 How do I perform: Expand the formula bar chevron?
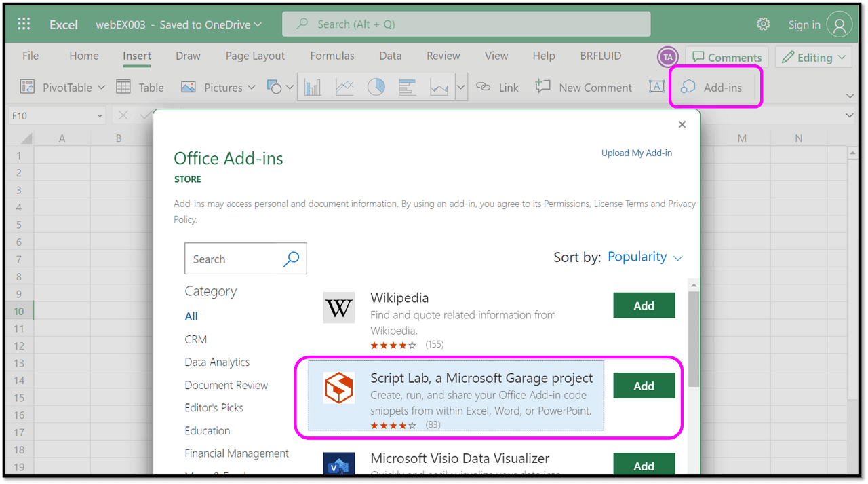pyautogui.click(x=850, y=116)
